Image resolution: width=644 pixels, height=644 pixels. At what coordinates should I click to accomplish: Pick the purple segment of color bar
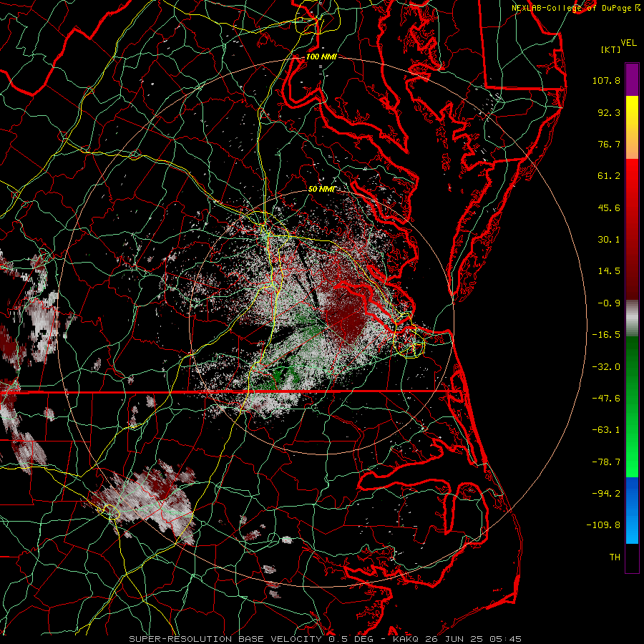pos(632,79)
